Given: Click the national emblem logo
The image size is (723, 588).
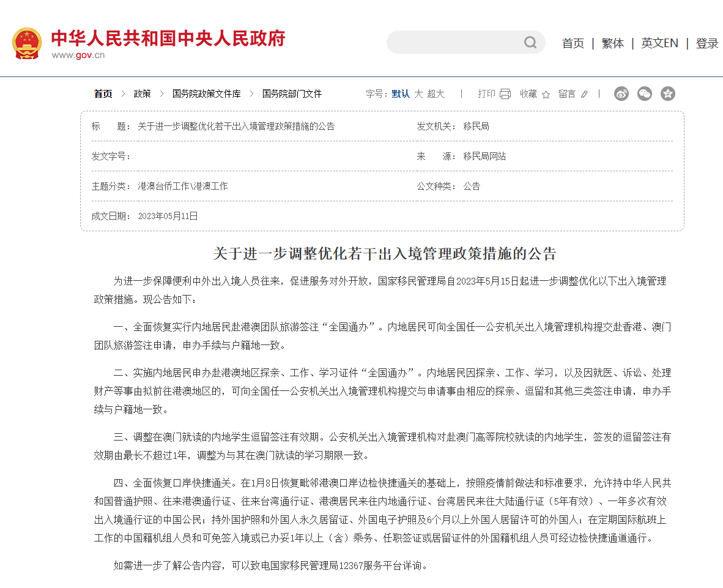Looking at the screenshot, I should [x=27, y=43].
